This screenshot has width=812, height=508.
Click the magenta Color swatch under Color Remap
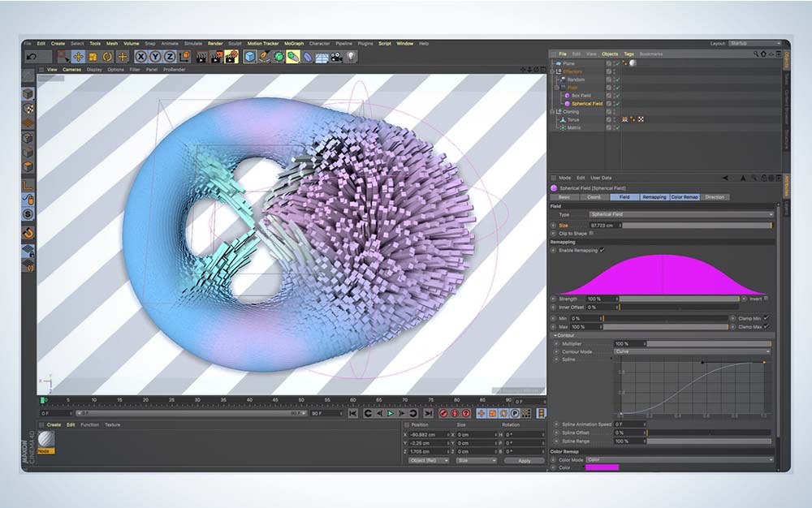click(603, 467)
